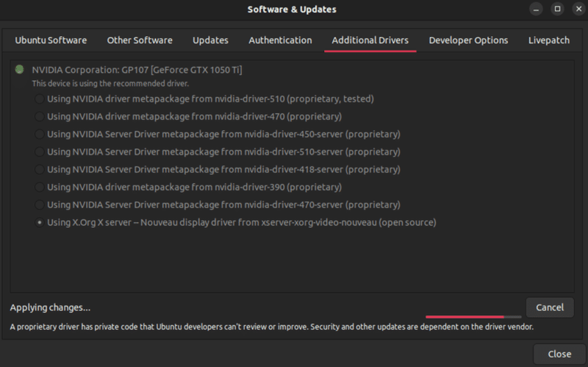Maximize the Software & Updates window

[x=557, y=10]
